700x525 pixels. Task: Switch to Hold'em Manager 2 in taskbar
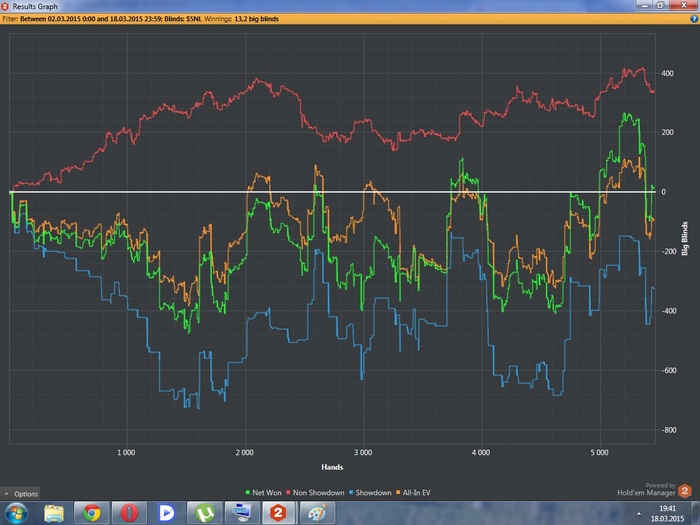click(277, 513)
